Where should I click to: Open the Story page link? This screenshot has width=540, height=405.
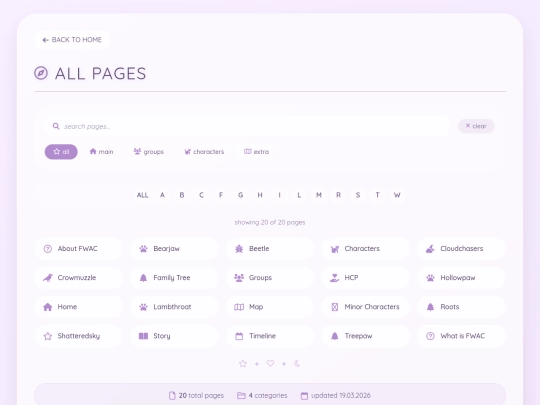coord(174,336)
